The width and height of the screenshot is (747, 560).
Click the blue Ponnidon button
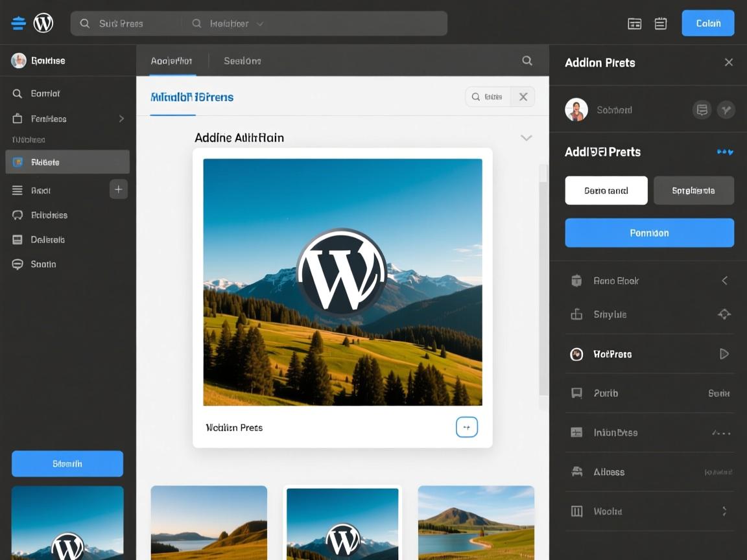[649, 233]
